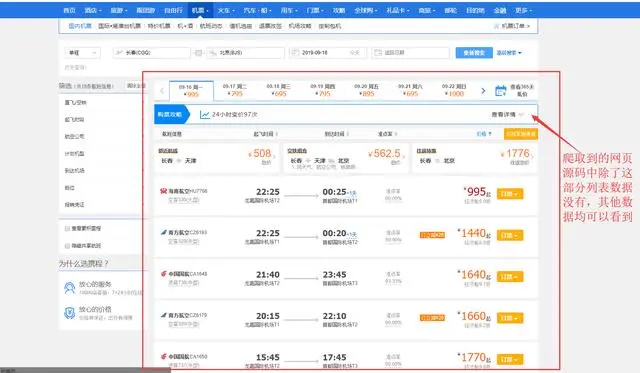640x373 pixels.
Task: Go to next dates arrow
Action: 483,91
